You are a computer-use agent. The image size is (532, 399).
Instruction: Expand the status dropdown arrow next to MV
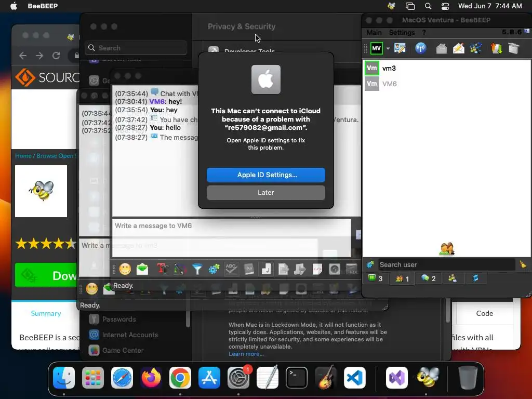click(x=388, y=48)
